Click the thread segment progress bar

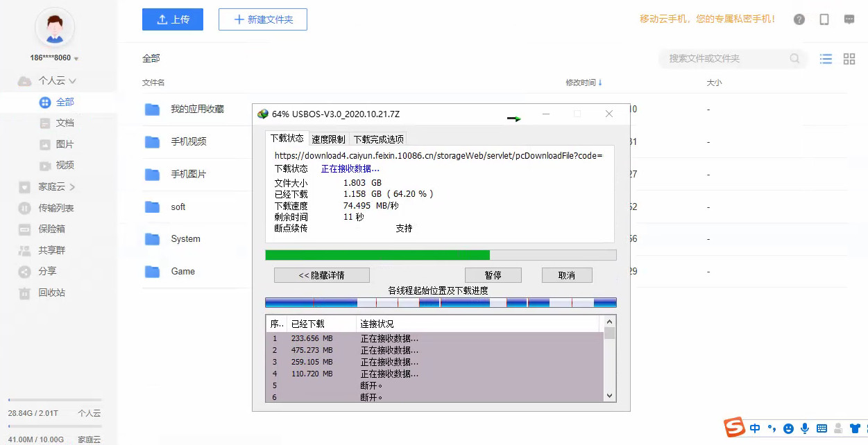441,303
